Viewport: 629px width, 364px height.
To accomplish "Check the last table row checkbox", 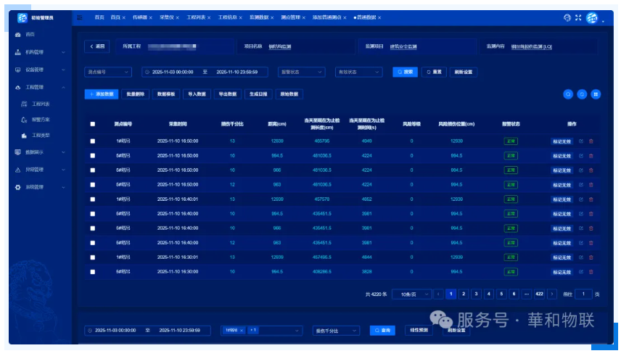I will 92,272.
